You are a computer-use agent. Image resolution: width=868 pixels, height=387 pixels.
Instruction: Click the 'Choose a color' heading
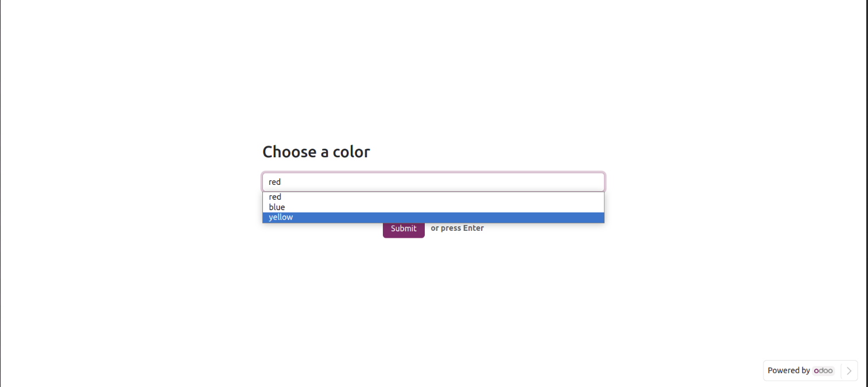316,152
